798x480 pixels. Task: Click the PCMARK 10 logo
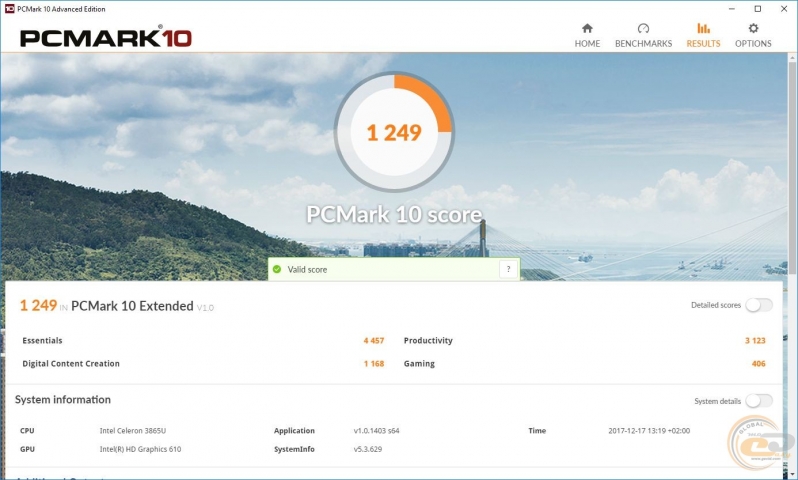[x=106, y=38]
